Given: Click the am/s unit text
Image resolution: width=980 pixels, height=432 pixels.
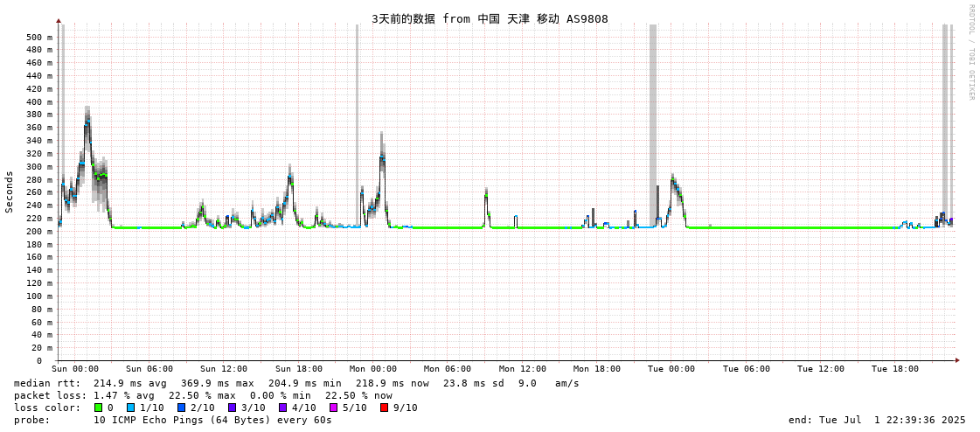Looking at the screenshot, I should [x=566, y=383].
